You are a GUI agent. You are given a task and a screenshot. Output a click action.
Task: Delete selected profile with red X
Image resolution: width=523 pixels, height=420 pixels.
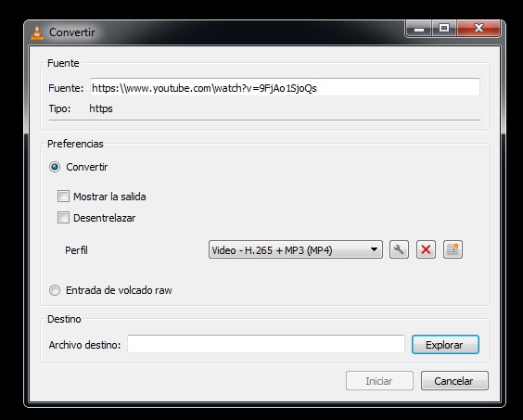426,249
